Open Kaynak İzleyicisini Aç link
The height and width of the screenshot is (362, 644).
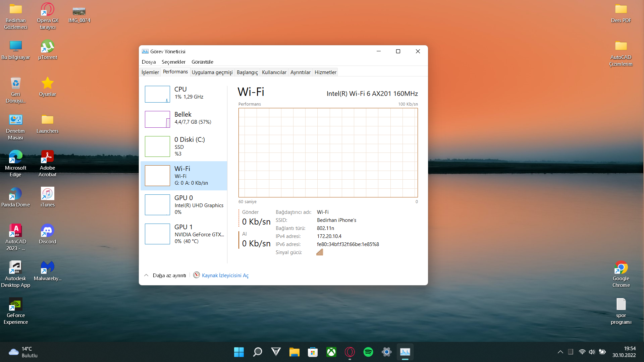225,275
